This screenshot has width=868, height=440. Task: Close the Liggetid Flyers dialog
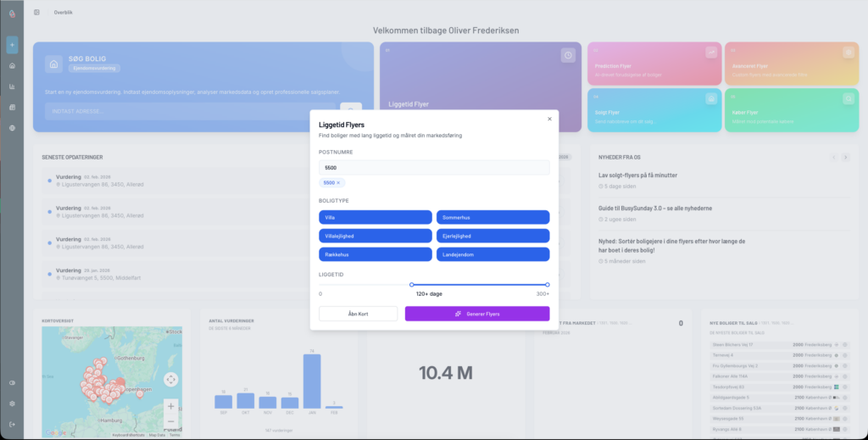[549, 119]
